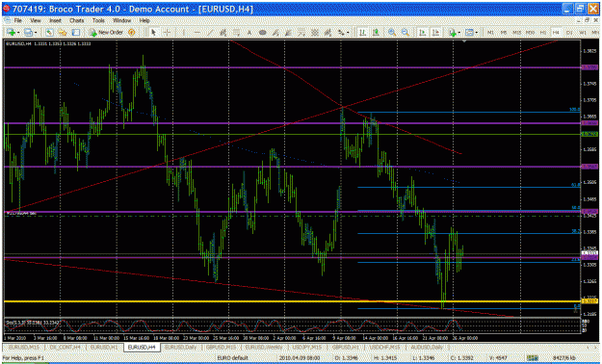Toggle the Market Watch window icon
This screenshot has width=602, height=364.
coord(49,33)
